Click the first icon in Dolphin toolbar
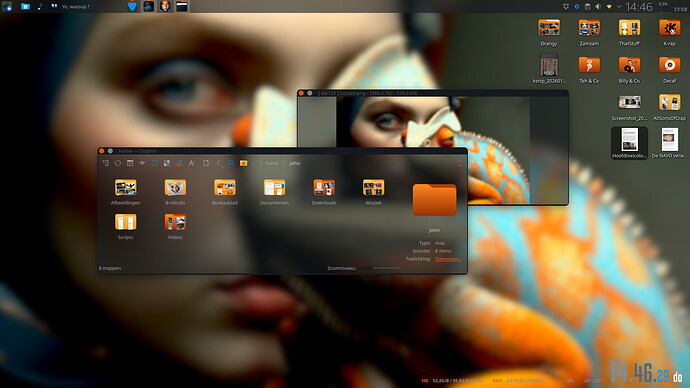This screenshot has width=690, height=388. 106,163
